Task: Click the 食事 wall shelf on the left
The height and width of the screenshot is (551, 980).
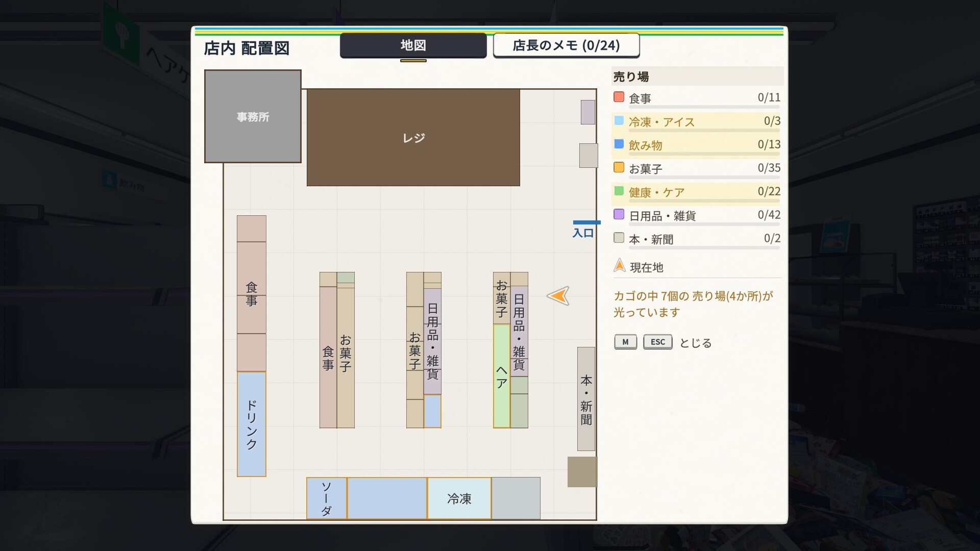Action: (x=251, y=293)
